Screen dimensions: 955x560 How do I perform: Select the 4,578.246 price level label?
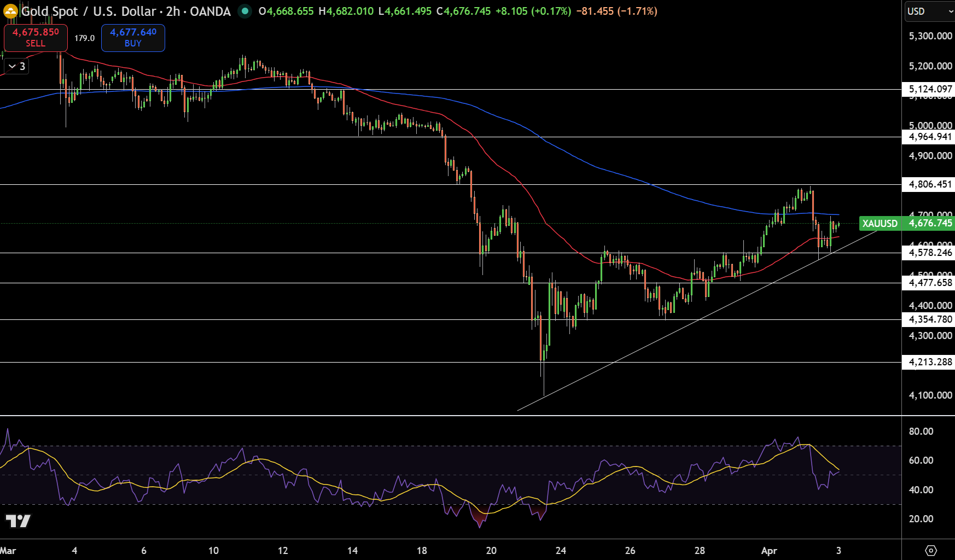[929, 253]
